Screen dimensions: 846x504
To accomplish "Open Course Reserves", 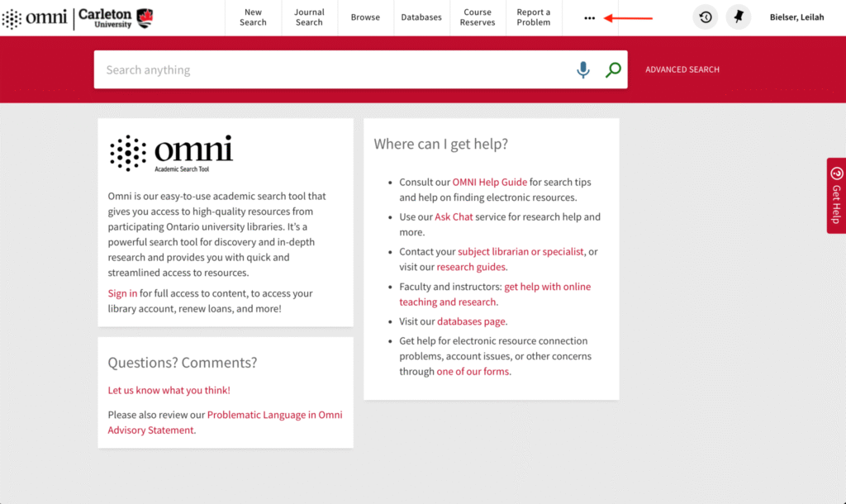I will point(478,17).
